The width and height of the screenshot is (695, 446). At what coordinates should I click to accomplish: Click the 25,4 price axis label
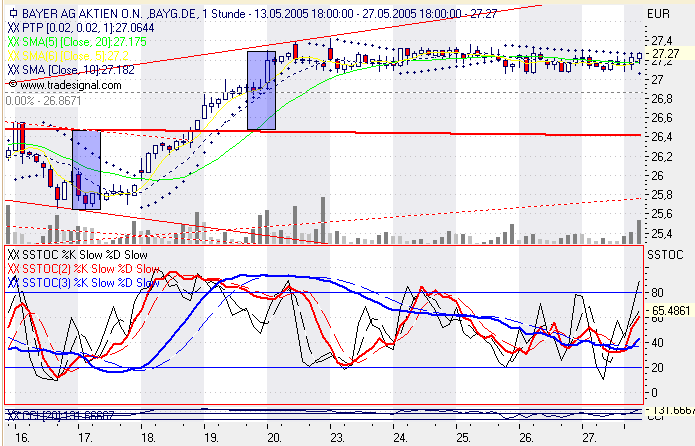(x=661, y=233)
